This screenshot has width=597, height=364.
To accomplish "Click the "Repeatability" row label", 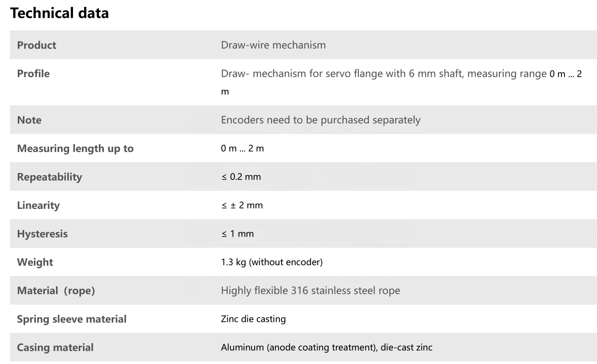I will click(49, 177).
